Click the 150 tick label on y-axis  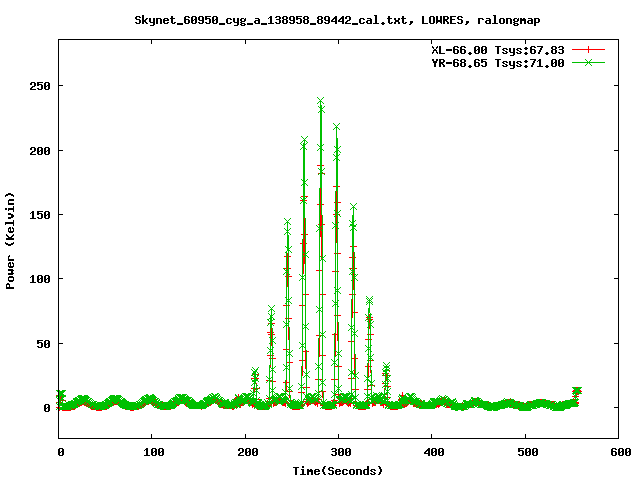(40, 214)
